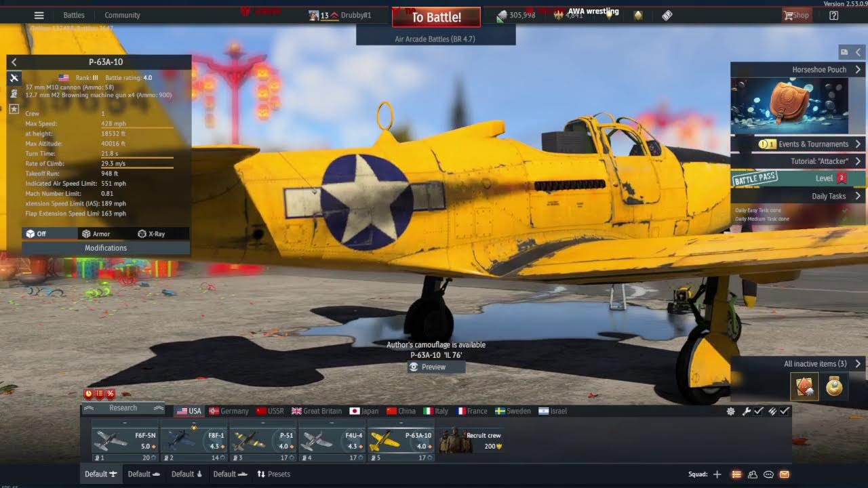868x488 pixels.
Task: Select the China nation tab
Action: (401, 411)
